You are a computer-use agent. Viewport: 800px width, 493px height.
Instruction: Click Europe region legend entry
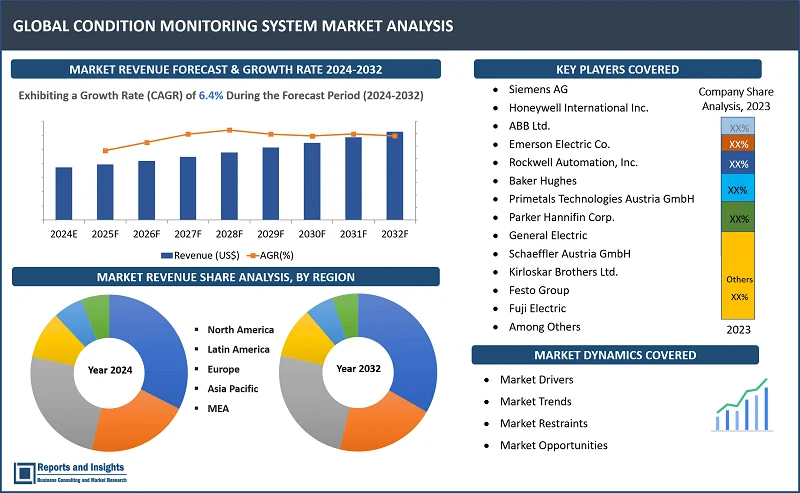[223, 369]
